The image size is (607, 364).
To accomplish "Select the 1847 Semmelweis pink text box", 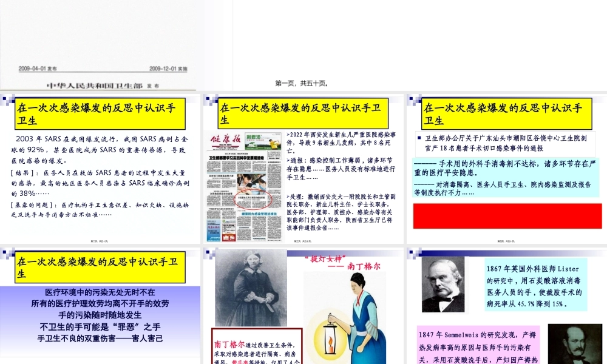I will click(478, 346).
